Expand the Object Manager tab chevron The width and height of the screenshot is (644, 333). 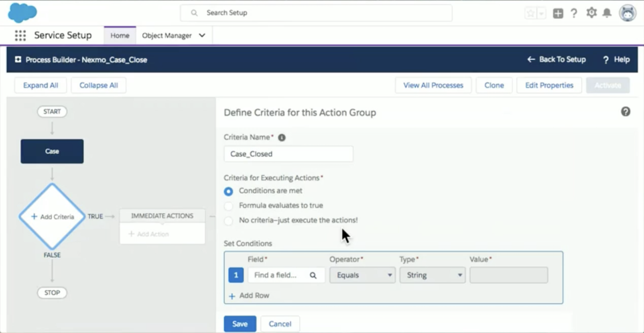(202, 35)
